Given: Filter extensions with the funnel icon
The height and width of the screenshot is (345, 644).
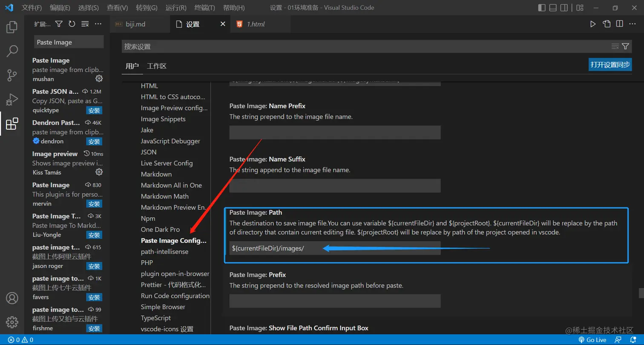Looking at the screenshot, I should coord(59,24).
